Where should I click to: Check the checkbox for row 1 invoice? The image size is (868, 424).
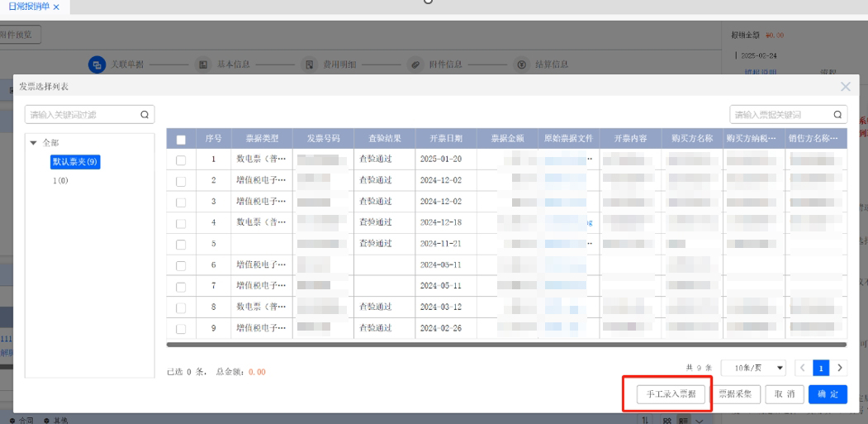pyautogui.click(x=181, y=160)
